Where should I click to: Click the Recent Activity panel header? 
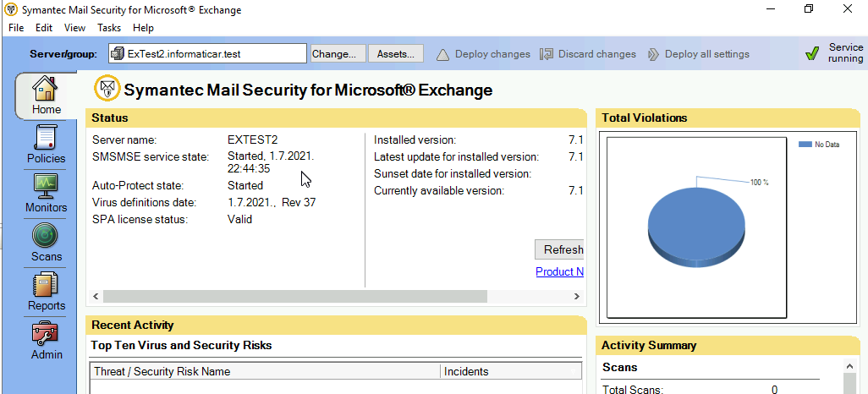click(x=336, y=325)
